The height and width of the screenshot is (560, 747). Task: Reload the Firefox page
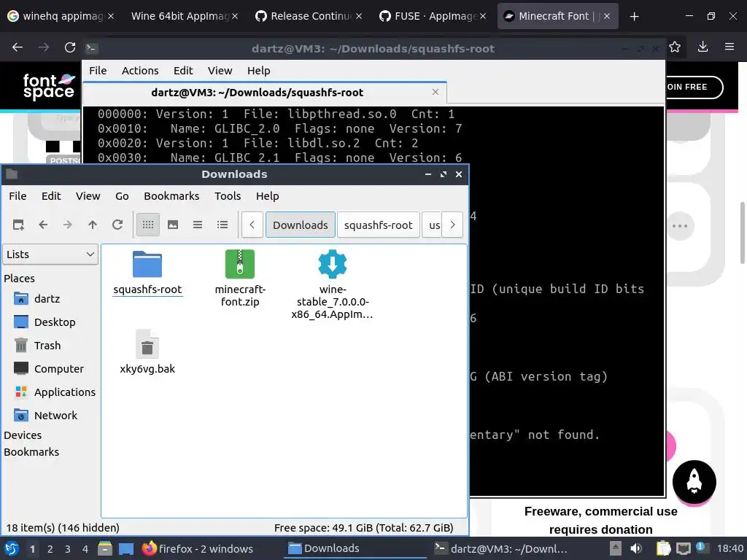[x=70, y=47]
